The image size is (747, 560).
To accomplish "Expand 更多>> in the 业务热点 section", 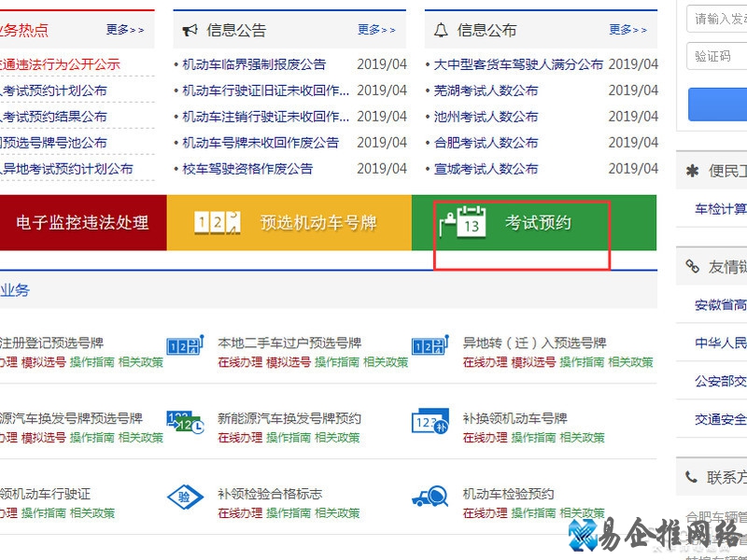I will pyautogui.click(x=125, y=29).
